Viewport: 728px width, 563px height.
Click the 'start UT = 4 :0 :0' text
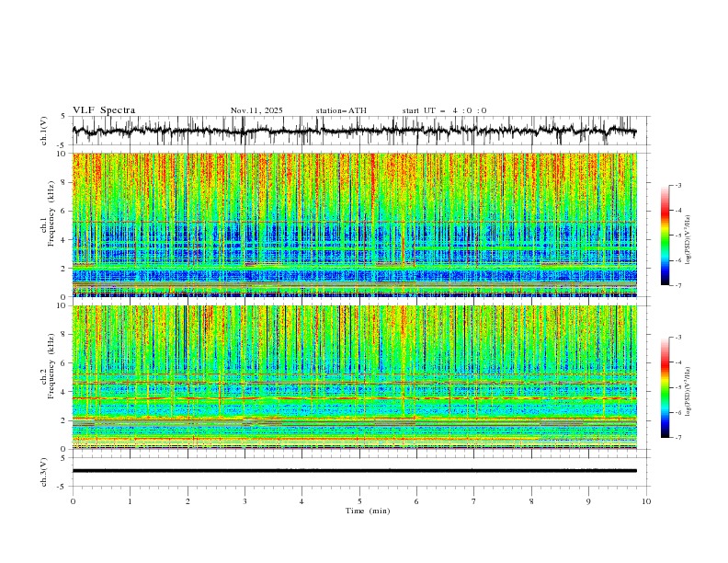pyautogui.click(x=444, y=110)
